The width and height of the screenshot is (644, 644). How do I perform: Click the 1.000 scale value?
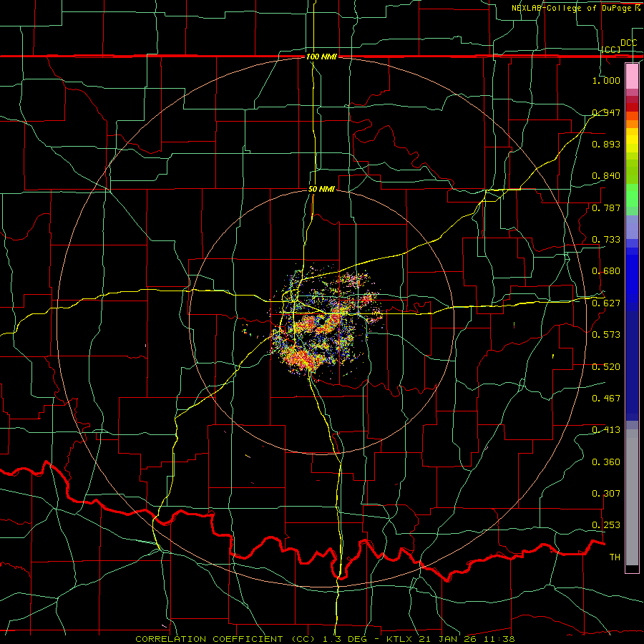606,80
